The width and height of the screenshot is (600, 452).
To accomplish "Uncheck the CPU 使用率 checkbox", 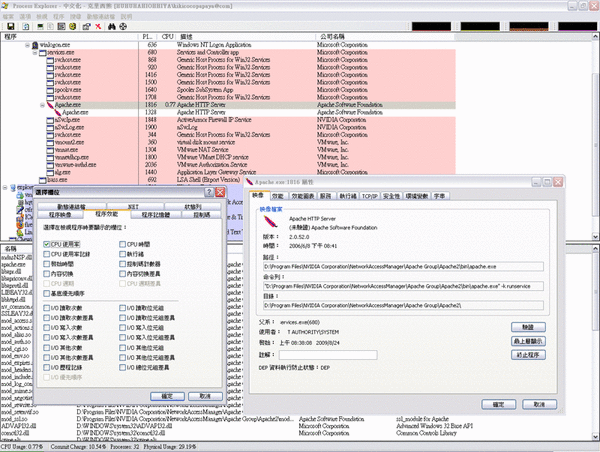I will point(47,244).
